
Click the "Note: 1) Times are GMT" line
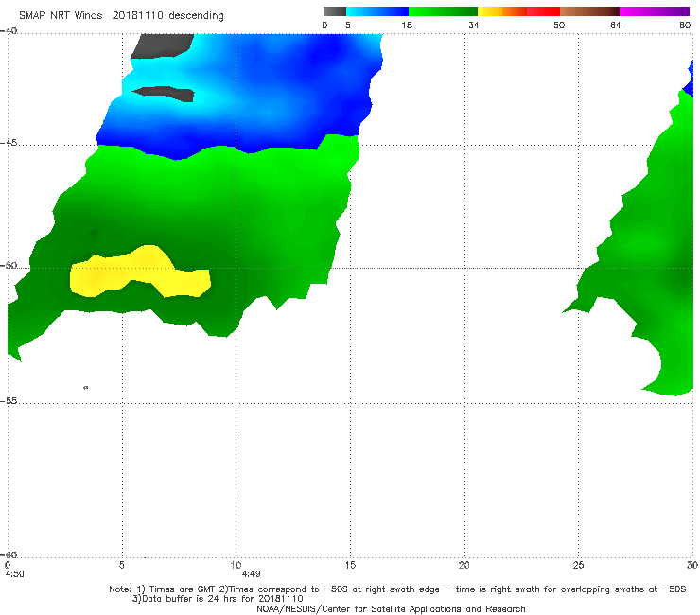click(x=397, y=589)
